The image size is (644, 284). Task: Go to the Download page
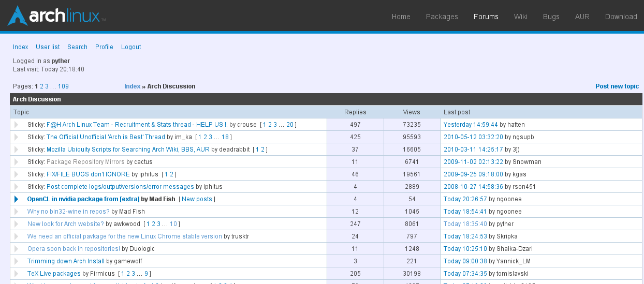[x=621, y=17]
